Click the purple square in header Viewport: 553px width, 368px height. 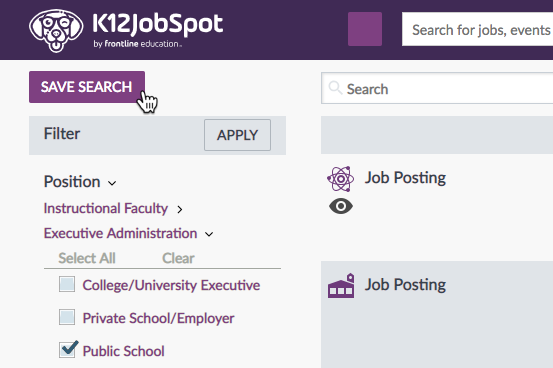pos(365,29)
